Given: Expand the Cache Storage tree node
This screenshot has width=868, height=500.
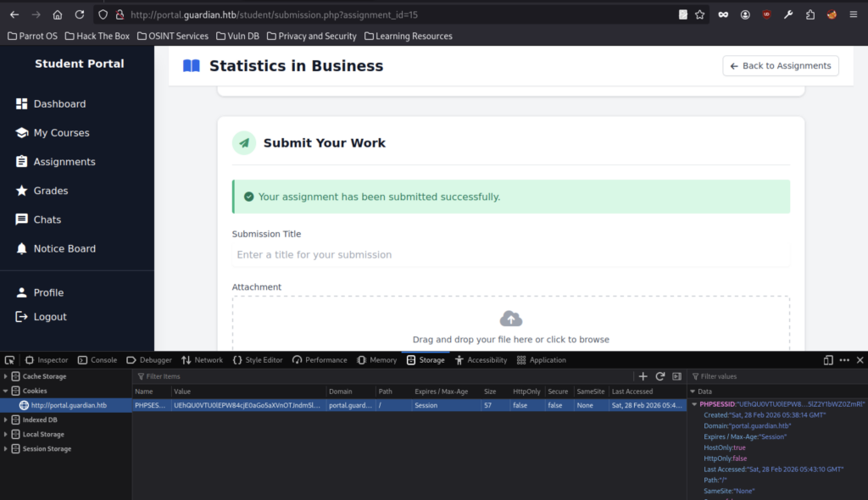Looking at the screenshot, I should [6, 376].
